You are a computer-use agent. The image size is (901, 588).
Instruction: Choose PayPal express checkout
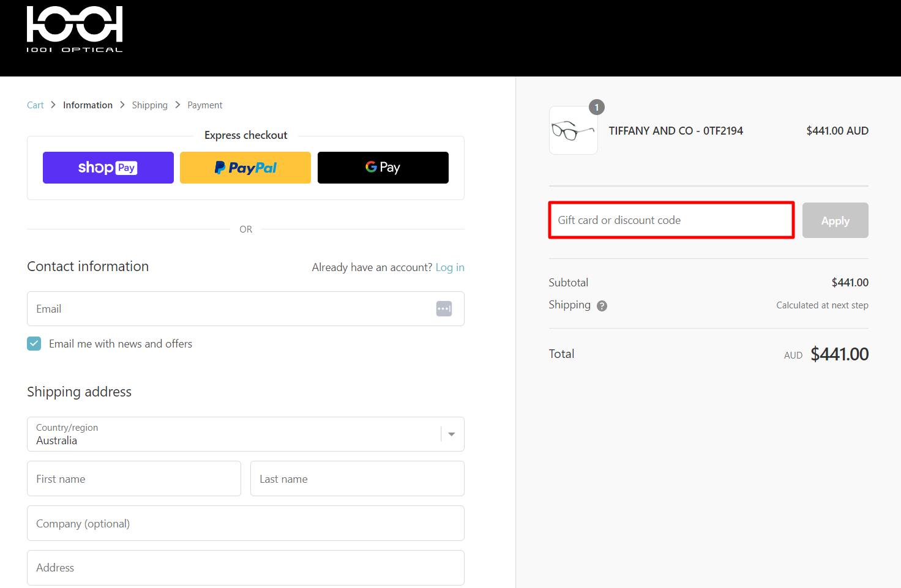point(245,168)
